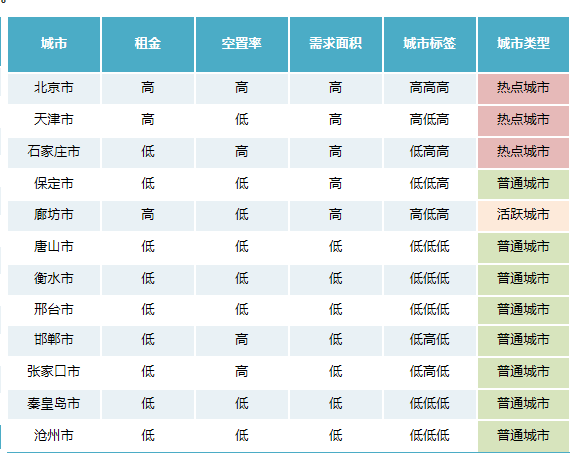Click 普通城市 type in 邢台市 row
Viewport: 586px width, 461px height.
pyautogui.click(x=524, y=310)
